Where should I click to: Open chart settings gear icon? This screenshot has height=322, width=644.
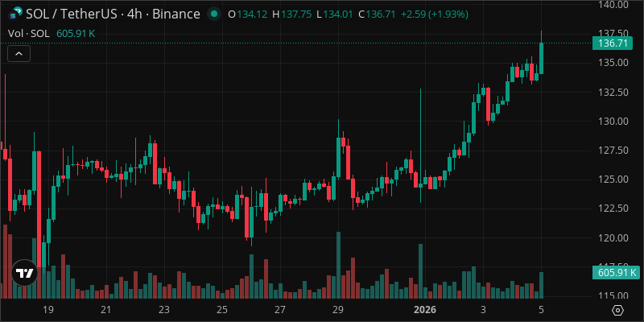(x=618, y=310)
